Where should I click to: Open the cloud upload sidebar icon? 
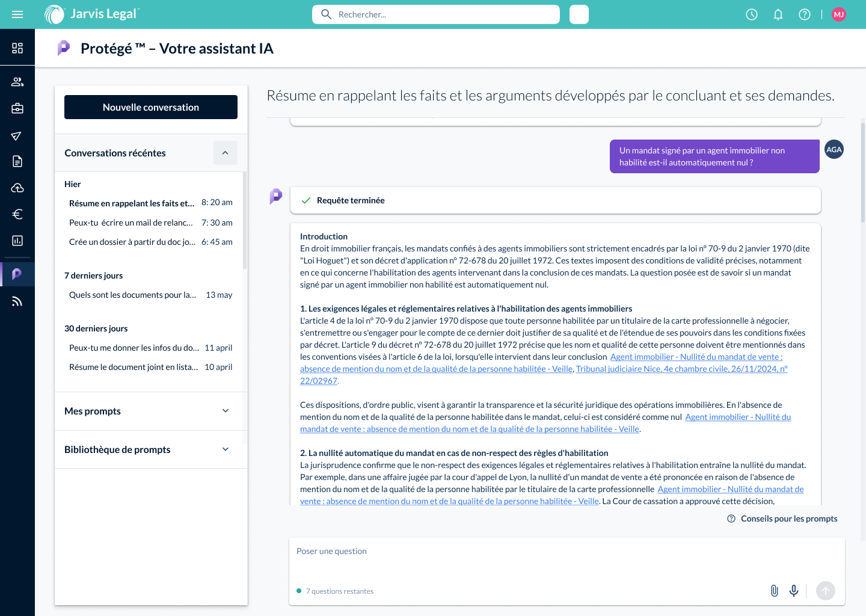(x=17, y=188)
